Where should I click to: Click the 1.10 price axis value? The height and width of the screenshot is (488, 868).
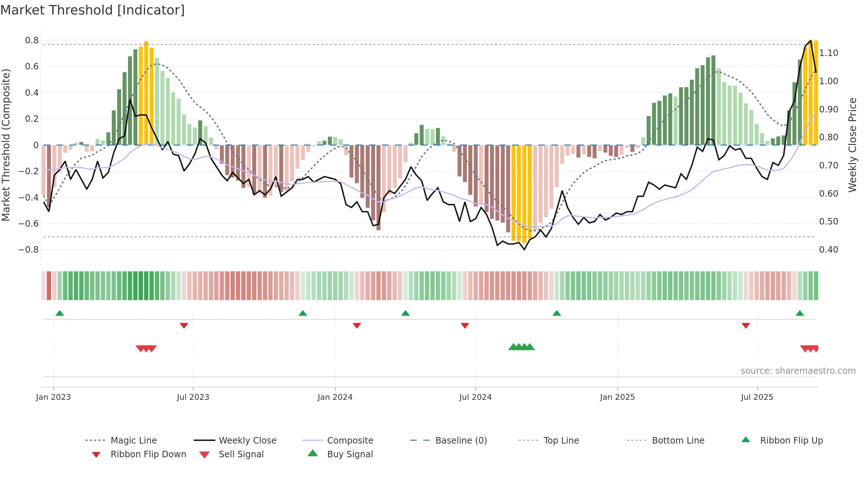[x=829, y=53]
